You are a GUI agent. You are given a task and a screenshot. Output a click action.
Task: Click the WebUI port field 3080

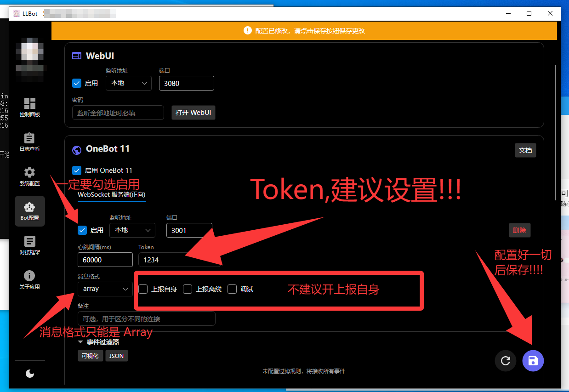(187, 83)
